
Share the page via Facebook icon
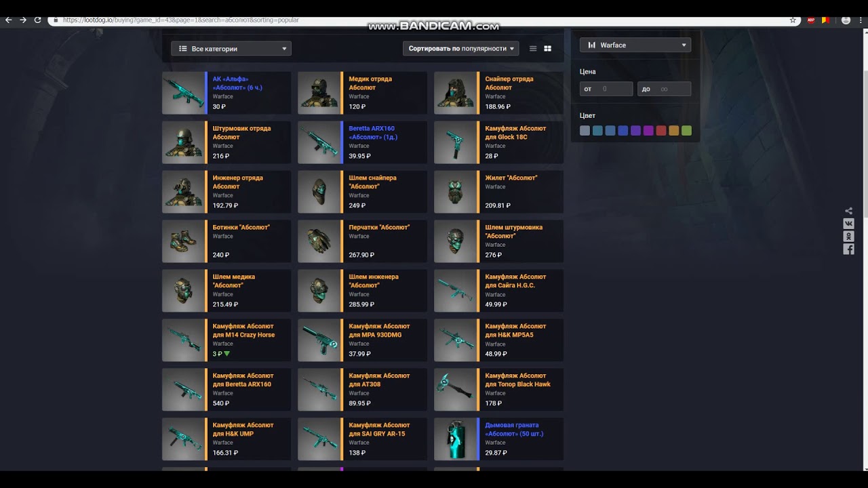848,249
